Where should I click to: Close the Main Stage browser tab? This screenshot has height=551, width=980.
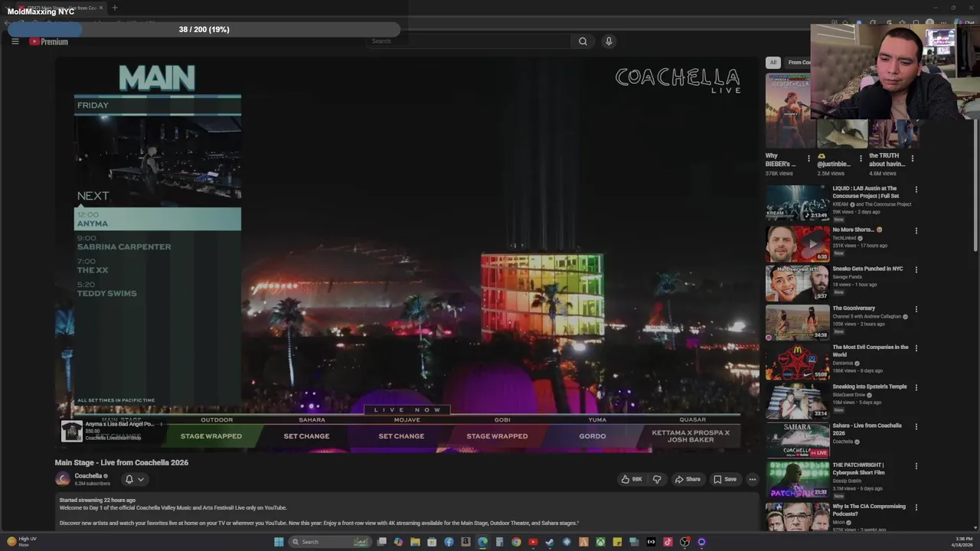coord(100,8)
